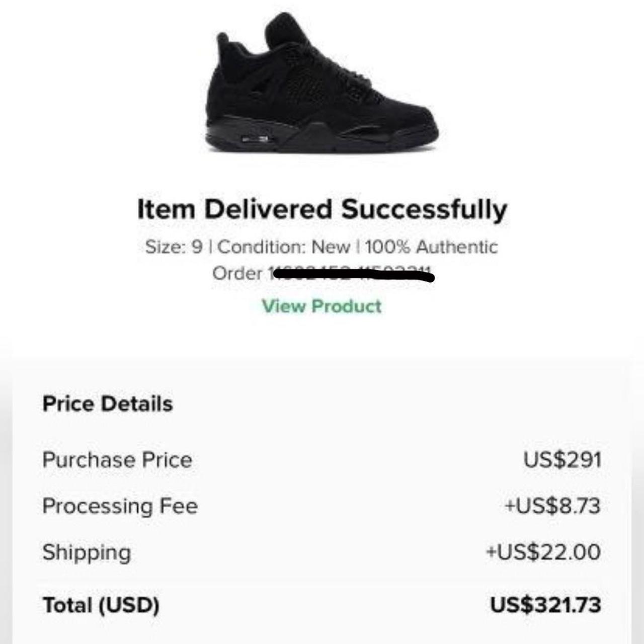The image size is (644, 644).
Task: Tap the Total (USD) label
Action: point(101,605)
